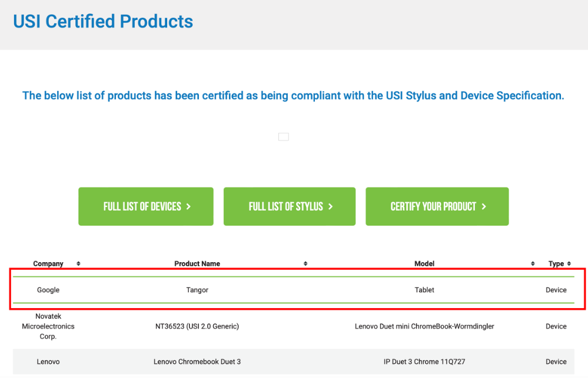Screen dimensions: 588x378
Task: Click the Tablet model cell
Action: coord(424,290)
